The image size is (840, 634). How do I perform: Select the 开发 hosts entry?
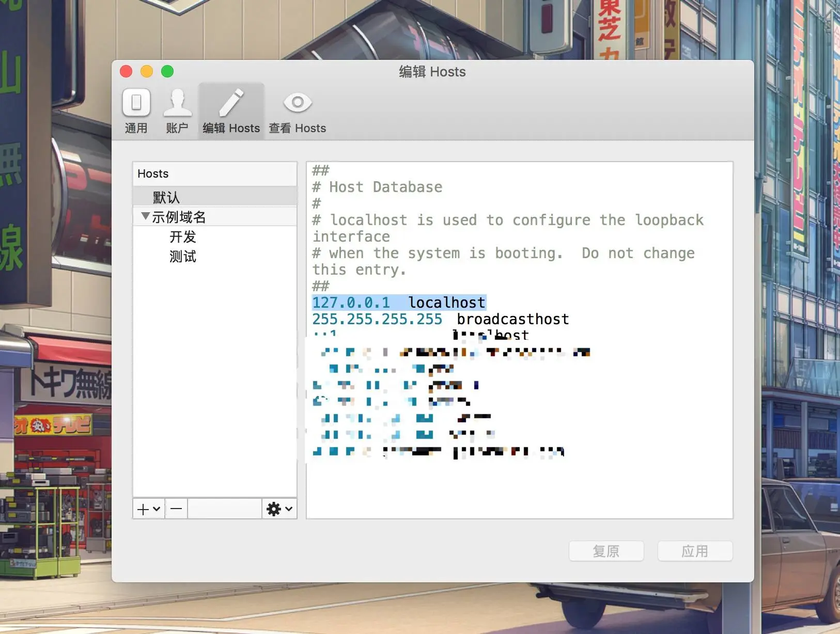[215, 237]
